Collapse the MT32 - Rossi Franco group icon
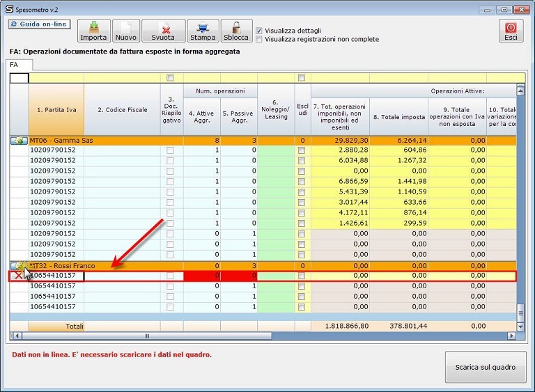This screenshot has height=392, width=535. [19, 265]
